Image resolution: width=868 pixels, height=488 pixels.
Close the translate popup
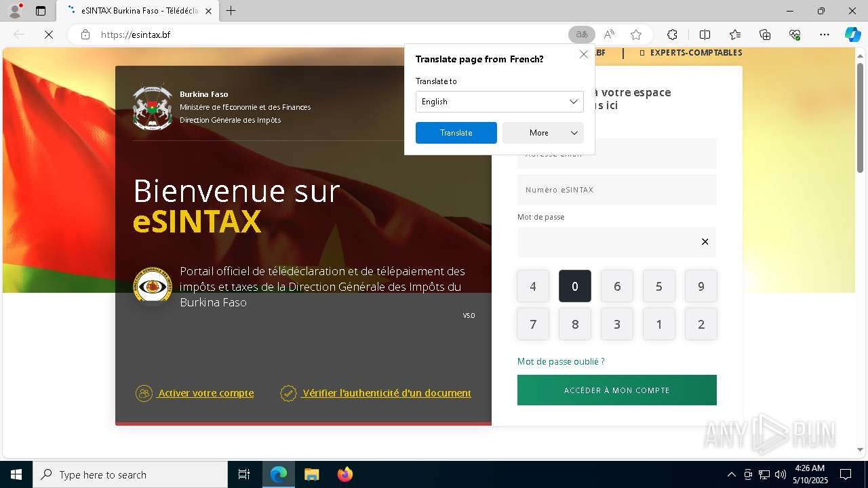pos(583,54)
